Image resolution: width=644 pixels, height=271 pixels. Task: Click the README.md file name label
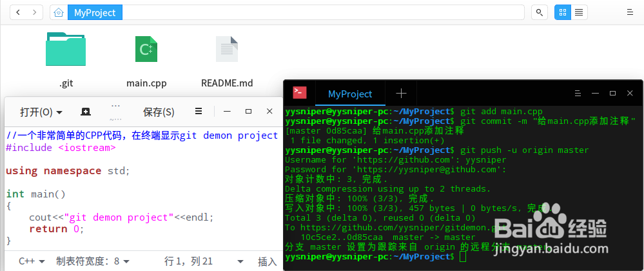[227, 83]
